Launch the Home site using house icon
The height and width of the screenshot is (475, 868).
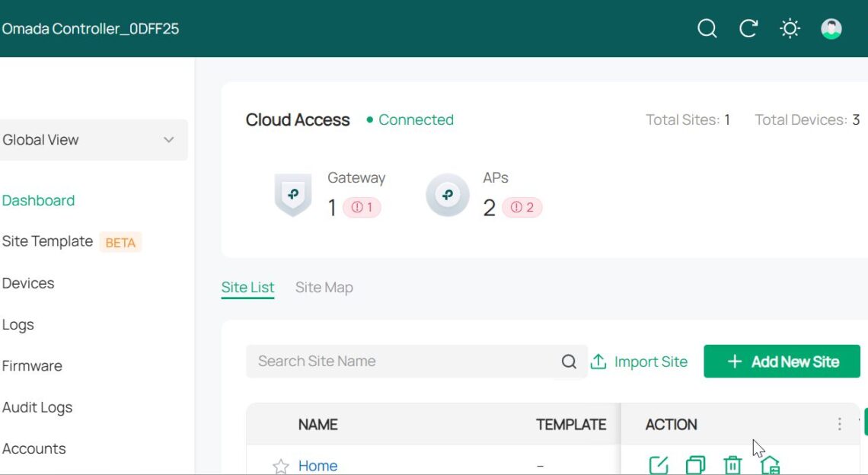point(771,465)
